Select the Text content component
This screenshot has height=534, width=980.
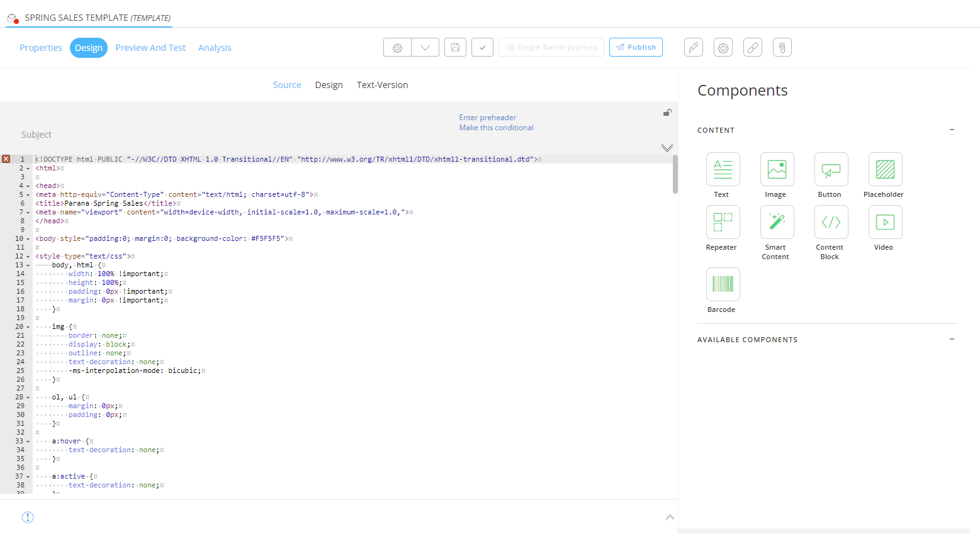723,169
